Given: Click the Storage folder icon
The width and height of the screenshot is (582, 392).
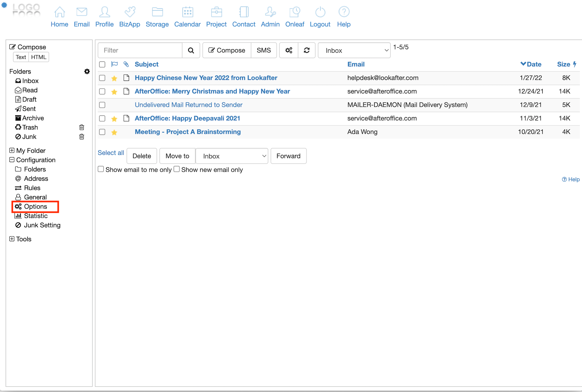Looking at the screenshot, I should coord(157,12).
